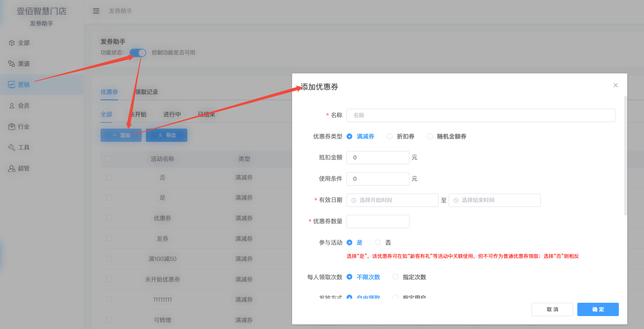Click the 行业 industry icon in sidebar
644x329 pixels.
[x=12, y=127]
